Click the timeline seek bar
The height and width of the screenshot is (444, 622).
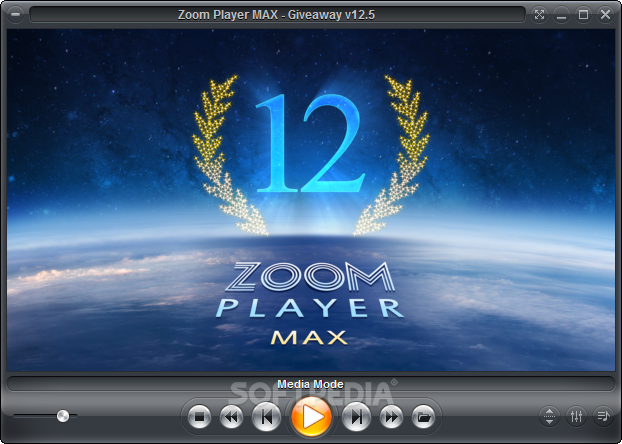pos(311,384)
